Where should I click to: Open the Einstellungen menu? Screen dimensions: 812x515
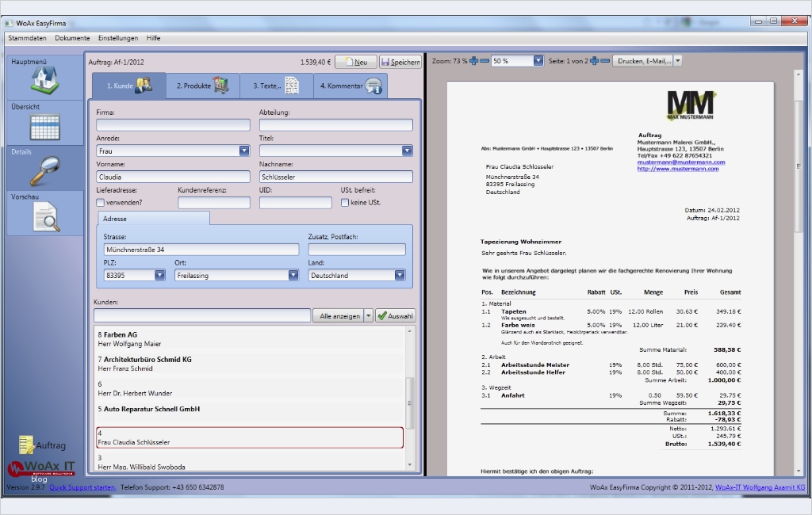[118, 38]
